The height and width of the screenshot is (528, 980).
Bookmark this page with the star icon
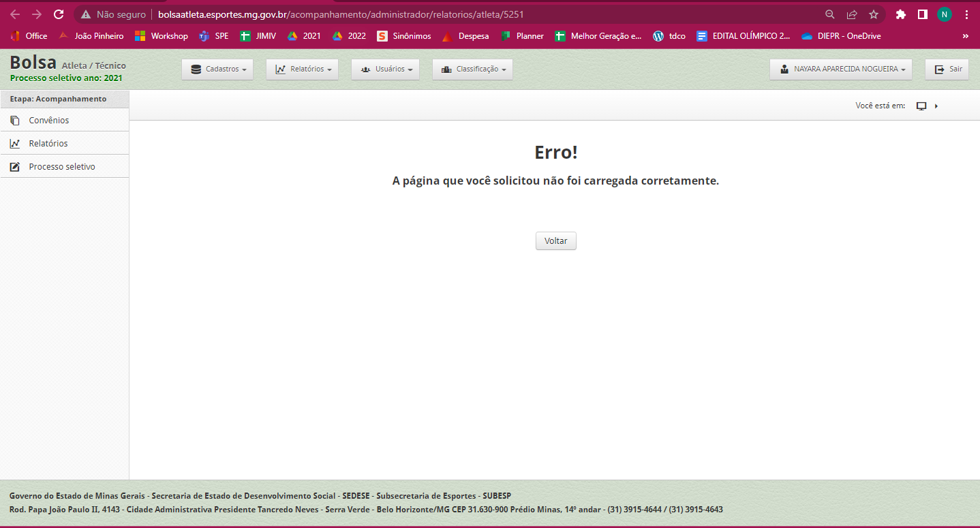tap(874, 14)
